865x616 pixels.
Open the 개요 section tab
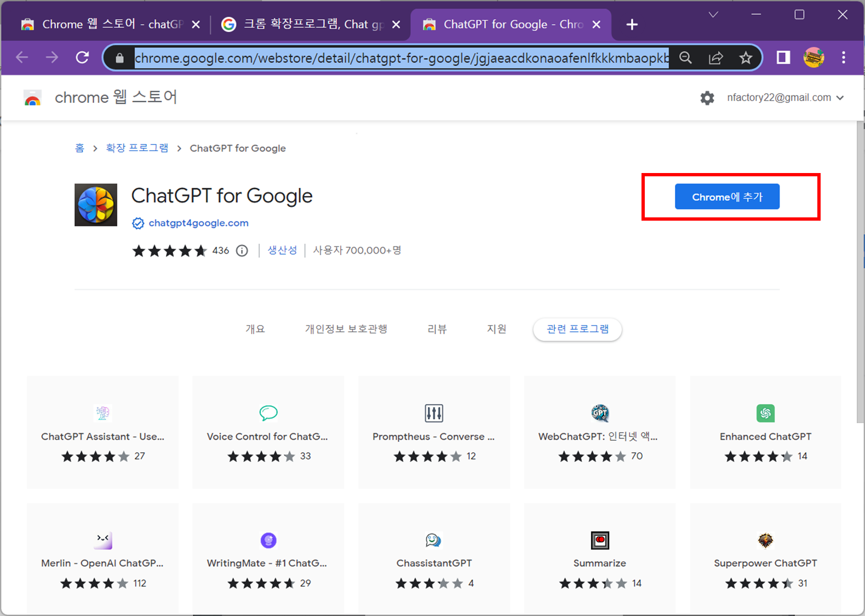[x=255, y=329]
